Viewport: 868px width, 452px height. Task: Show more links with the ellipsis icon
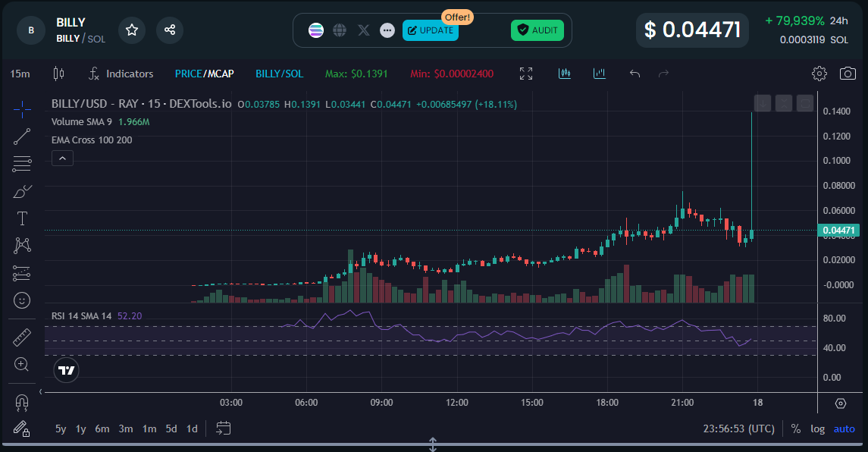(387, 30)
